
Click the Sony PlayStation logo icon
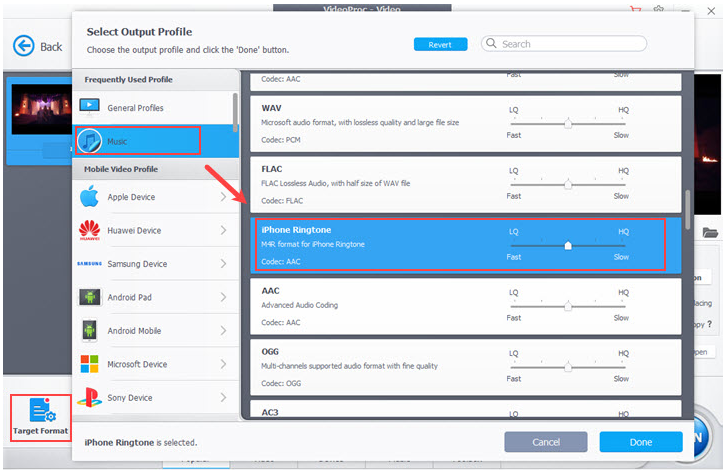pos(89,397)
